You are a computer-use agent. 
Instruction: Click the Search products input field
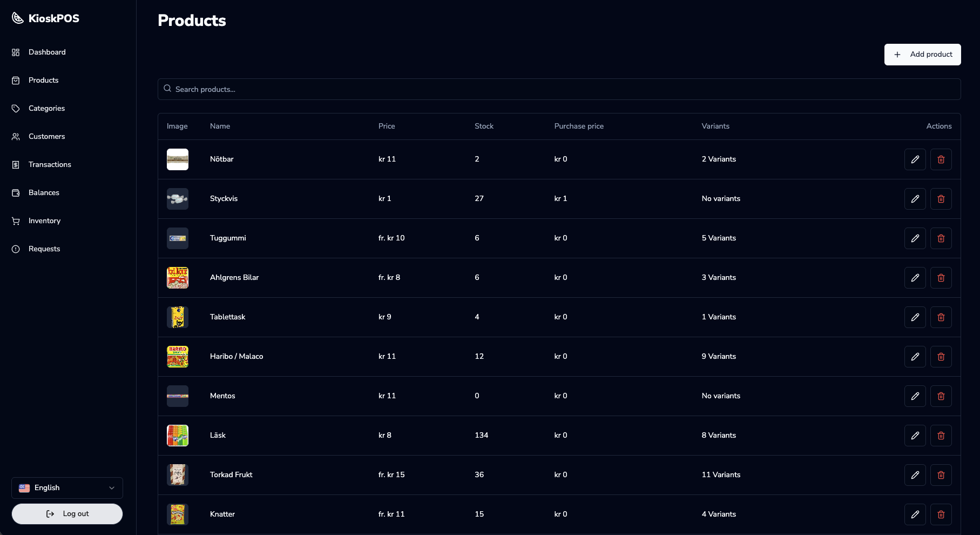click(559, 89)
